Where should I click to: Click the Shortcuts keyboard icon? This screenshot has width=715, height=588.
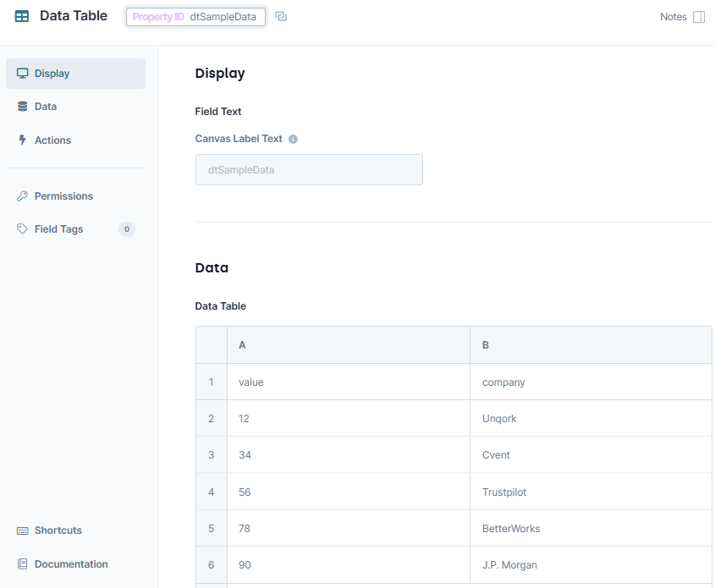click(x=23, y=530)
